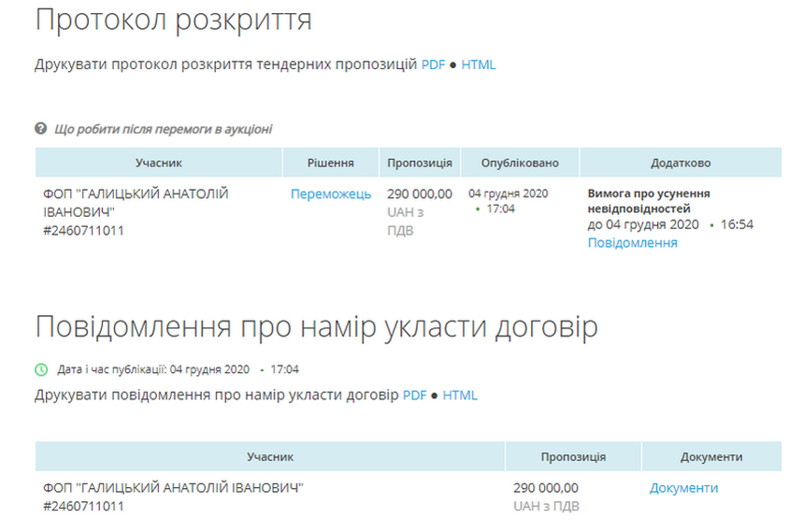Open "Що робити після перемоги в аукціоні" hint
The image size is (803, 532).
(163, 129)
